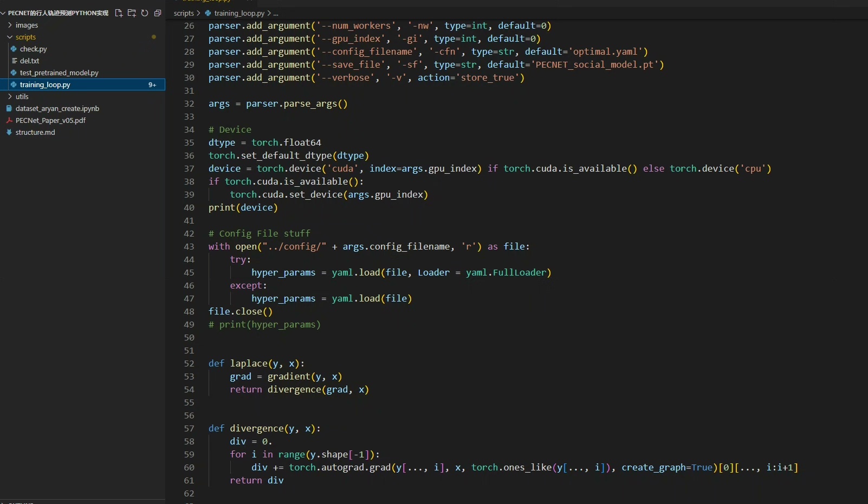This screenshot has height=504, width=868.
Task: Click the Python icon beside test_pretrained_model.py
Action: coord(14,73)
